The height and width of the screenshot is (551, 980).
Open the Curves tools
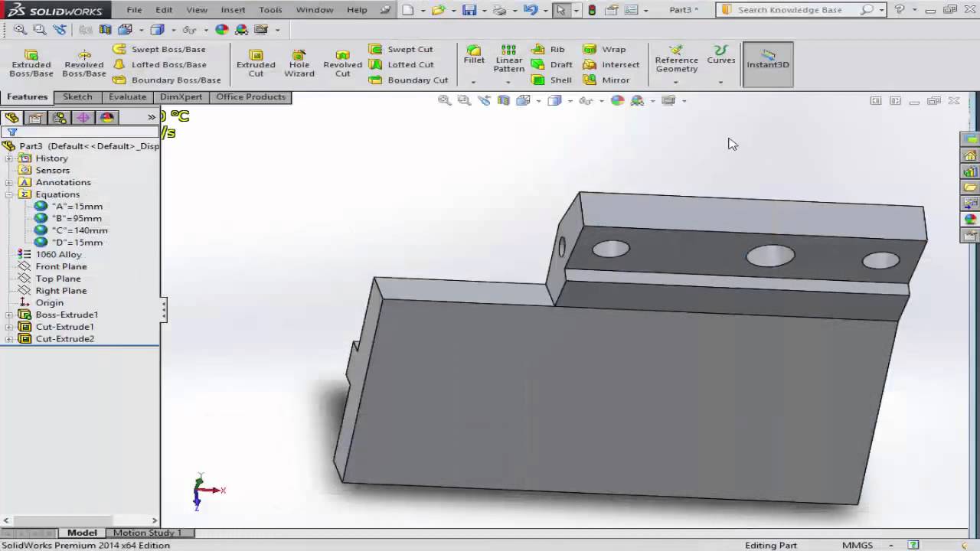point(720,55)
